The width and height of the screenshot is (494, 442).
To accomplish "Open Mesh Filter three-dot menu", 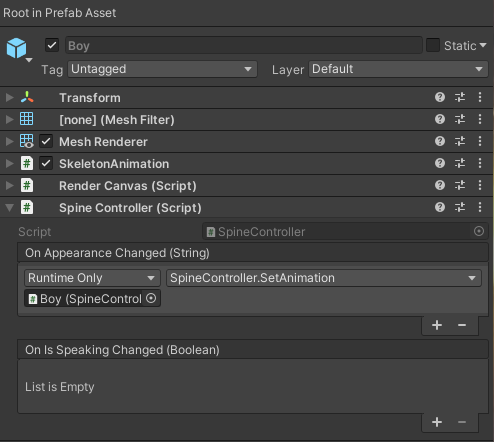I will pos(480,119).
